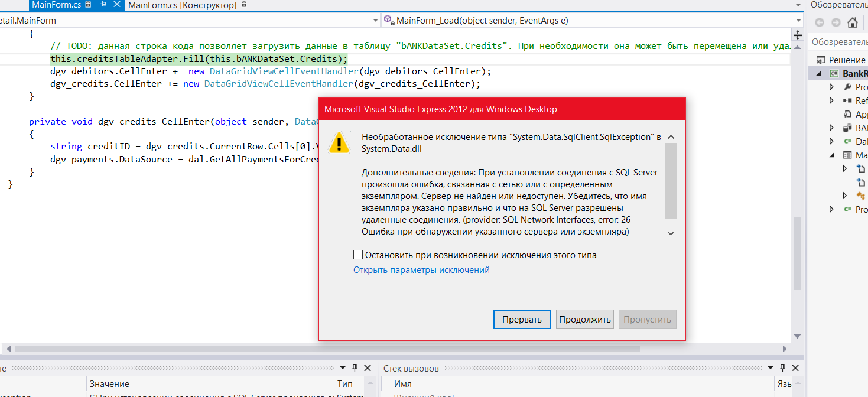Select the Решение node in Solution Explorer
868x397 pixels.
click(x=843, y=60)
